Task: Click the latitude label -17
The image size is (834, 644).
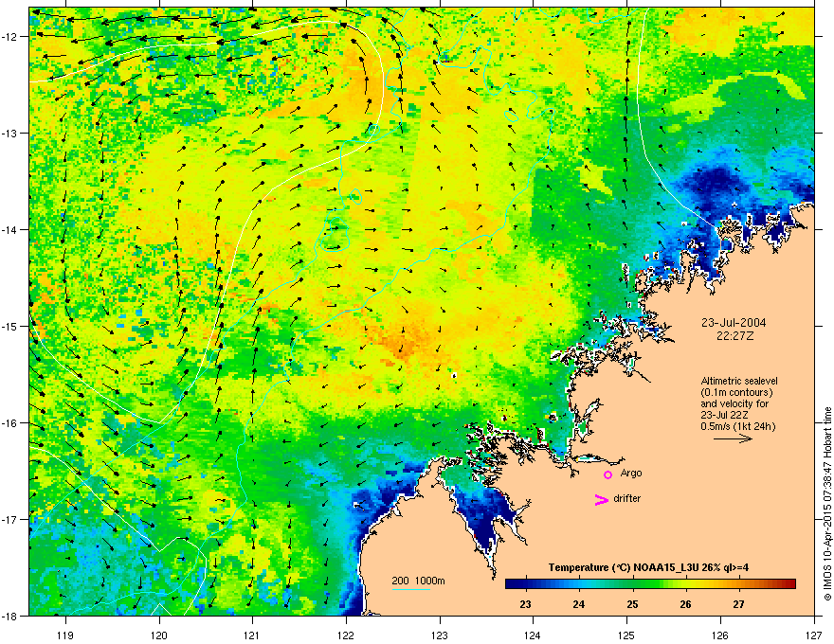Action: (x=10, y=519)
